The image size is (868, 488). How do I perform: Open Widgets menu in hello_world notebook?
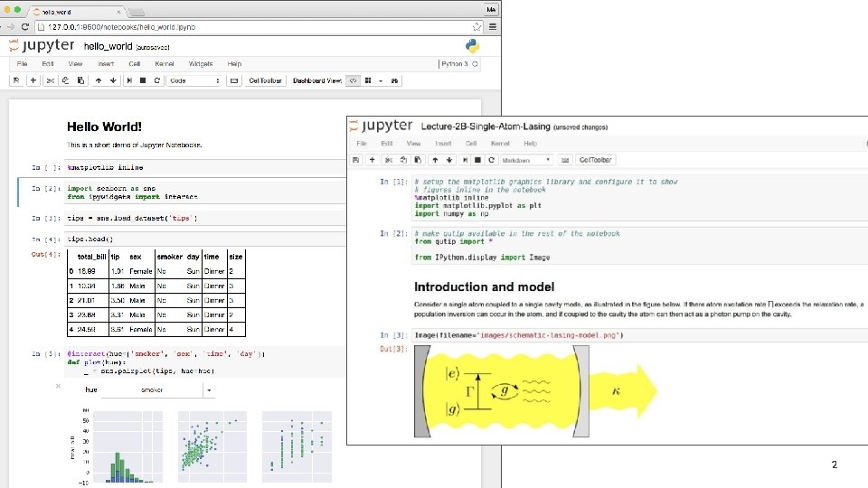(x=201, y=63)
